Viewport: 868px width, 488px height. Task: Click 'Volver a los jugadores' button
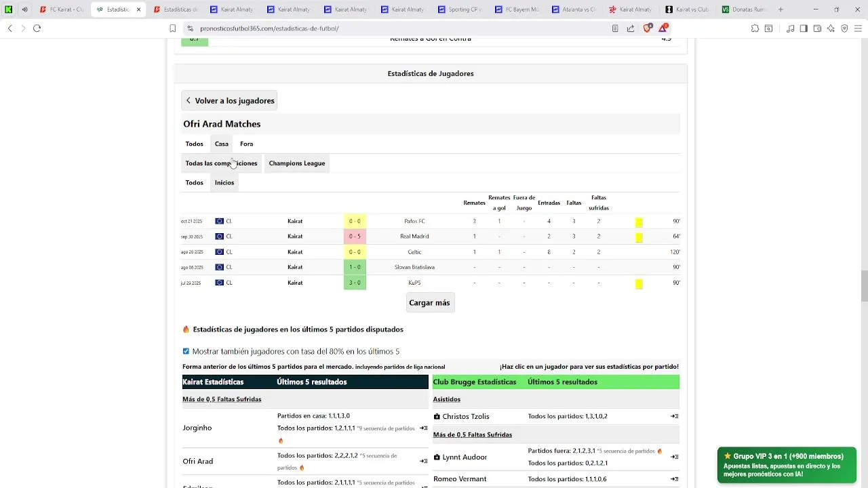click(x=229, y=101)
